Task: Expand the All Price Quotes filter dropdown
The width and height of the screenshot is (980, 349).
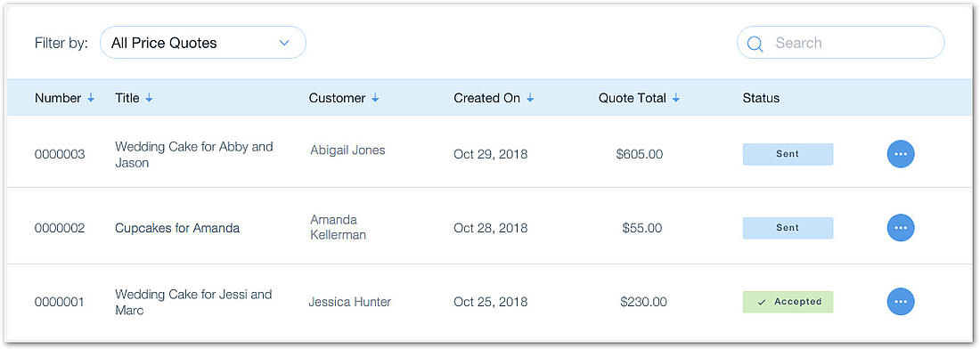Action: [x=203, y=43]
